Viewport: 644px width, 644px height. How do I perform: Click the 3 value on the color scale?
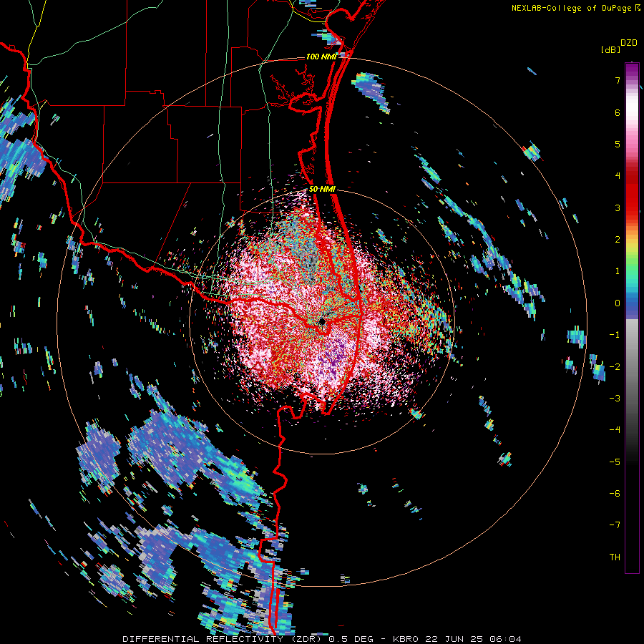point(618,208)
